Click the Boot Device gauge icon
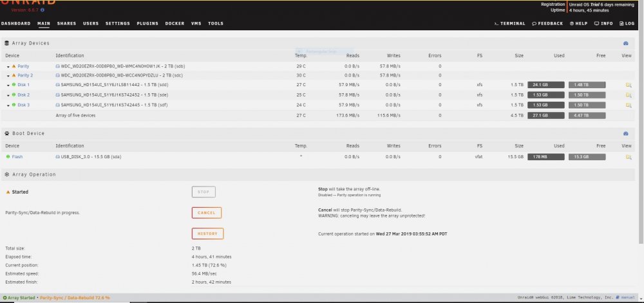This screenshot has height=303, width=644. coord(625,133)
